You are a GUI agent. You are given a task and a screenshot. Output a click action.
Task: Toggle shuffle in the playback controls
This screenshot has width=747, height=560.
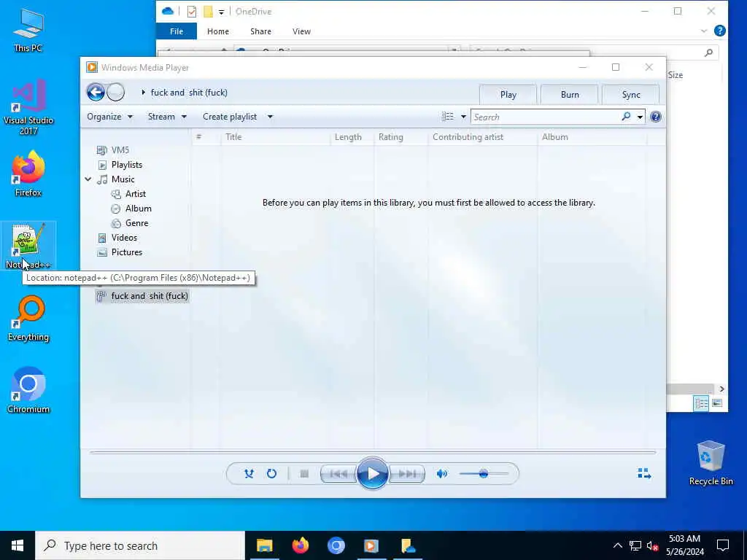[249, 473]
